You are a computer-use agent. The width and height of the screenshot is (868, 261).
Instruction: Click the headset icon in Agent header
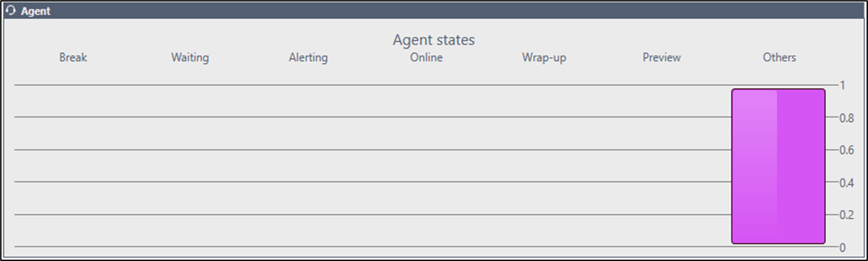pos(12,11)
